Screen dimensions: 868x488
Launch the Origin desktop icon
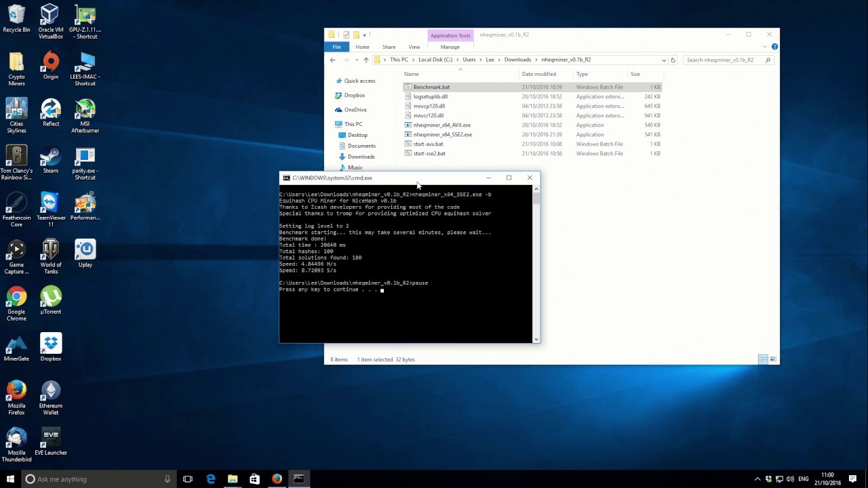tap(50, 66)
